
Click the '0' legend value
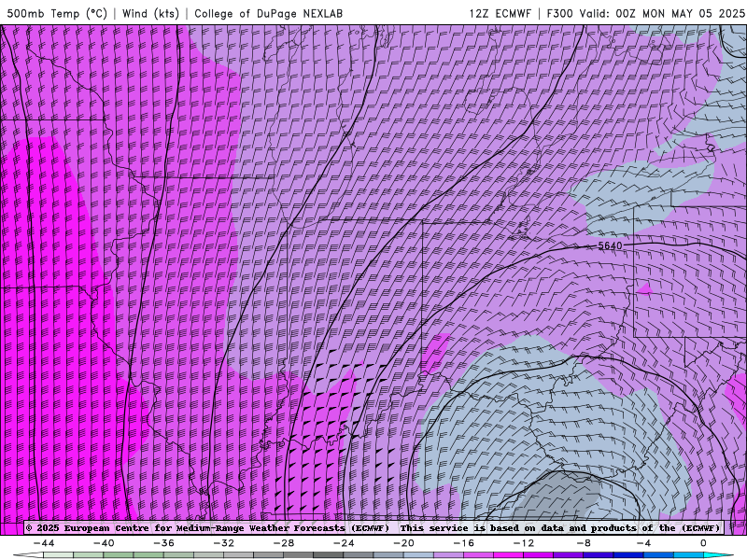click(x=704, y=543)
